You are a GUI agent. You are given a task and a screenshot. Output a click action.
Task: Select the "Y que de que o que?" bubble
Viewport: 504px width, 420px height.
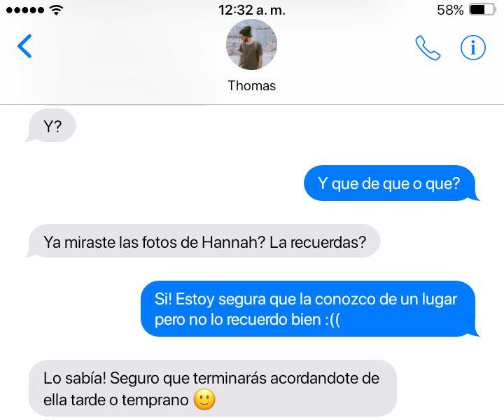click(x=391, y=183)
